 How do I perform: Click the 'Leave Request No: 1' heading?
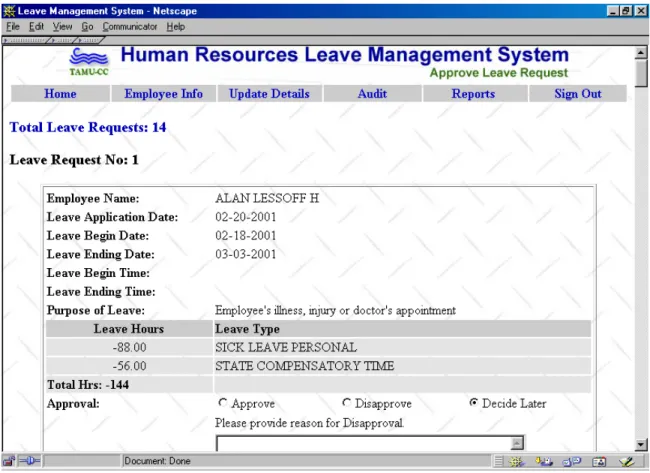coord(74,160)
